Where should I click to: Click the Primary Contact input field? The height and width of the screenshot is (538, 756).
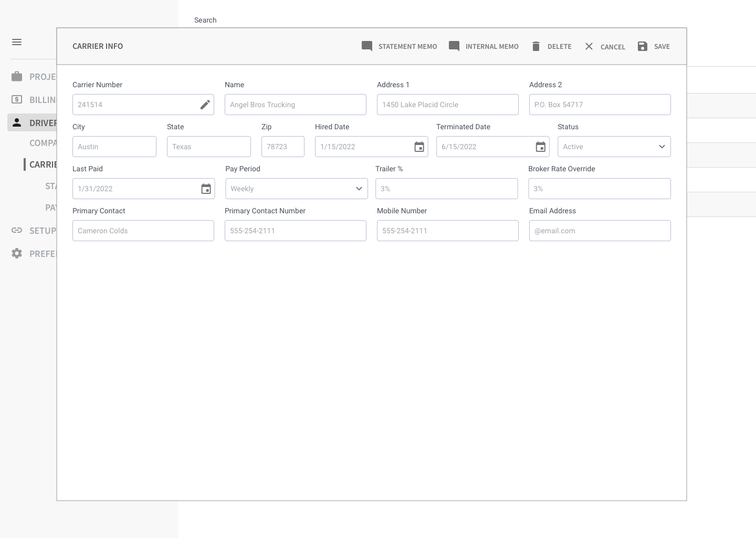coord(143,231)
